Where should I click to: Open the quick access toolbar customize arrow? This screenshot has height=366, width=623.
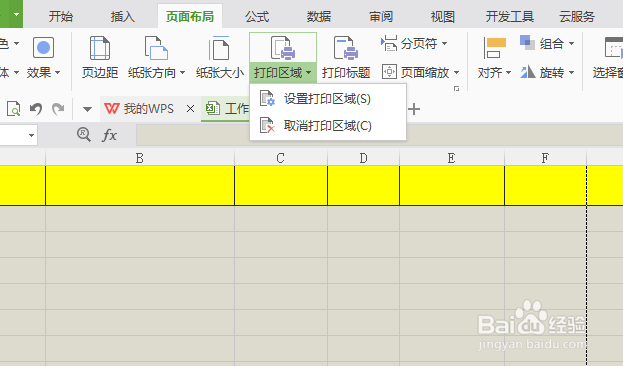[x=87, y=109]
